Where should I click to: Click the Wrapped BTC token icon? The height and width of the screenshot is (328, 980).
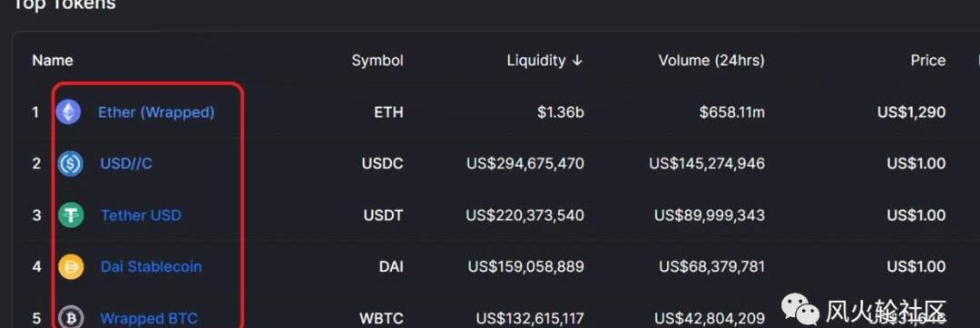pos(71,317)
